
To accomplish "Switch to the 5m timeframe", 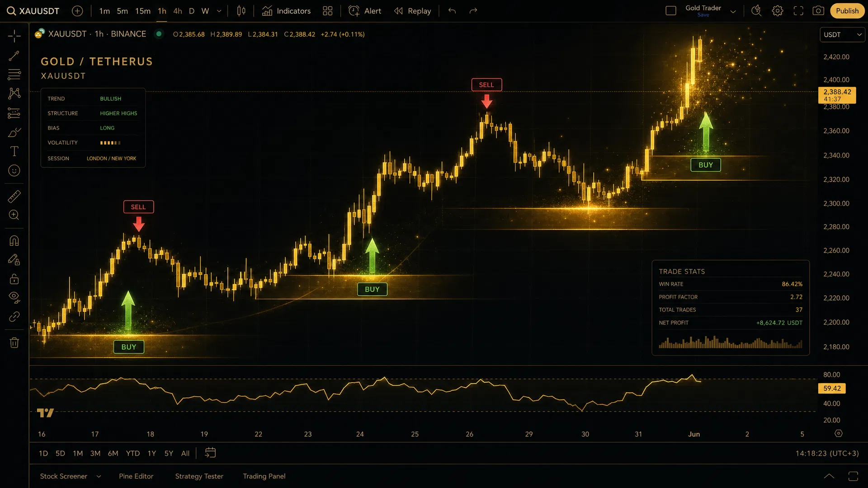I will pyautogui.click(x=122, y=11).
